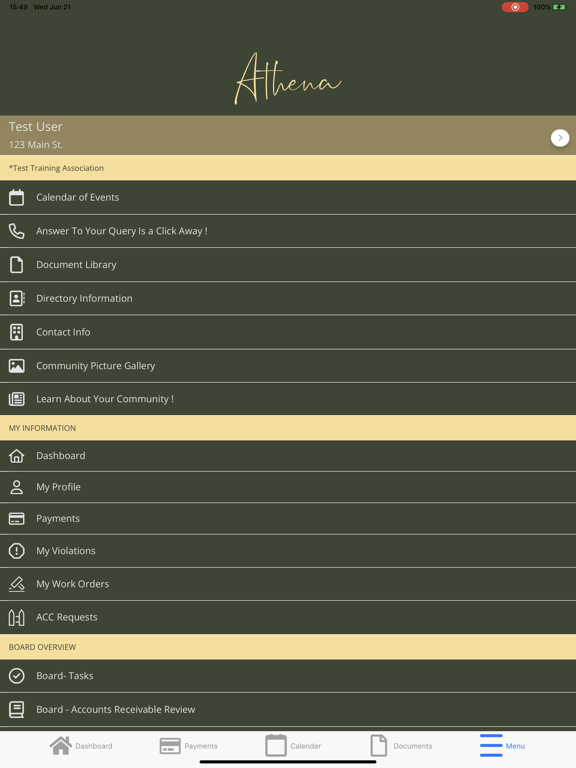Click the BOARD OVERVIEW section header
Screen dimensions: 576x768
coord(288,647)
